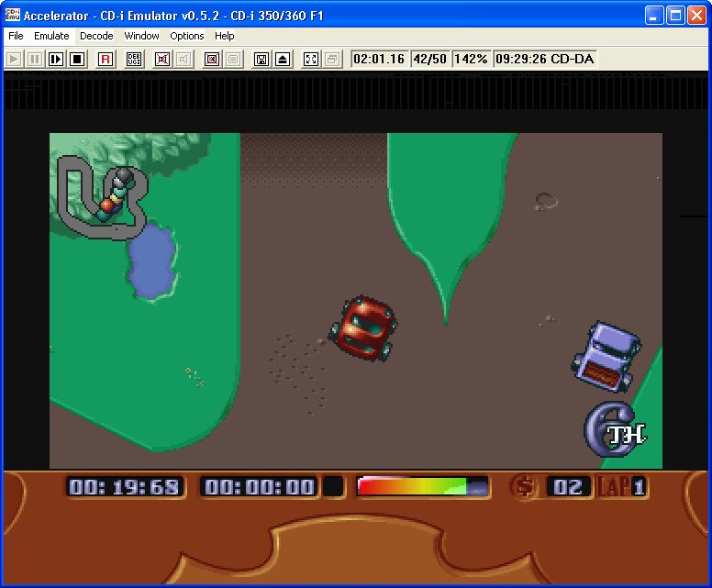
Task: Eject the disc with the eject icon
Action: tap(283, 59)
